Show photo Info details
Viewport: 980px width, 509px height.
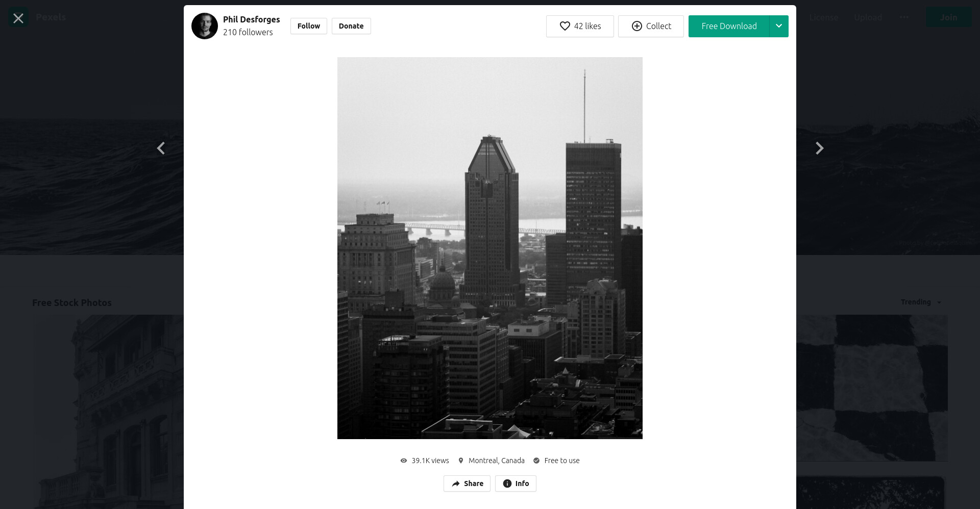516,483
